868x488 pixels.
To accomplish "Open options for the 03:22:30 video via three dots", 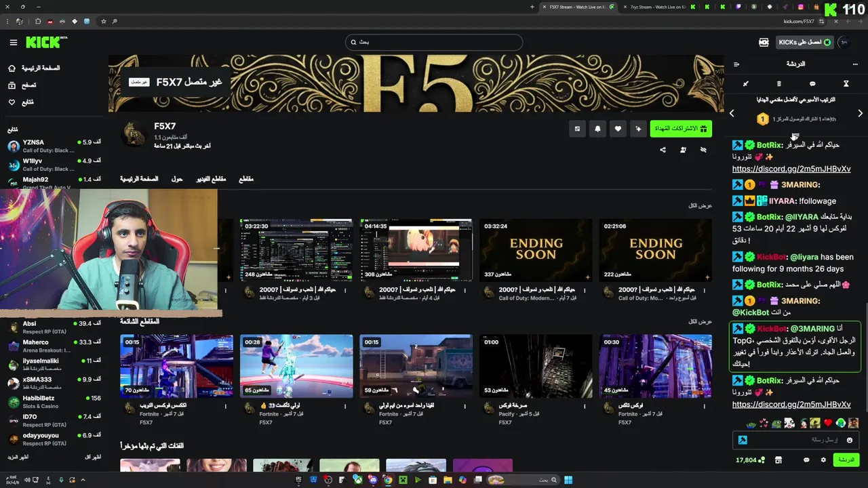I will (345, 290).
